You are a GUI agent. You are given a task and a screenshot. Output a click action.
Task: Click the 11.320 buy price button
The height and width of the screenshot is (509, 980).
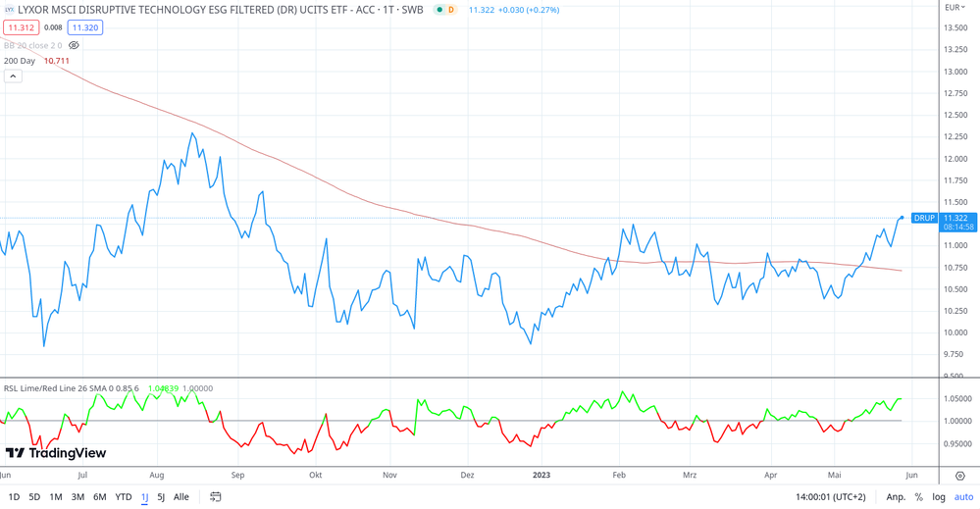(x=85, y=27)
